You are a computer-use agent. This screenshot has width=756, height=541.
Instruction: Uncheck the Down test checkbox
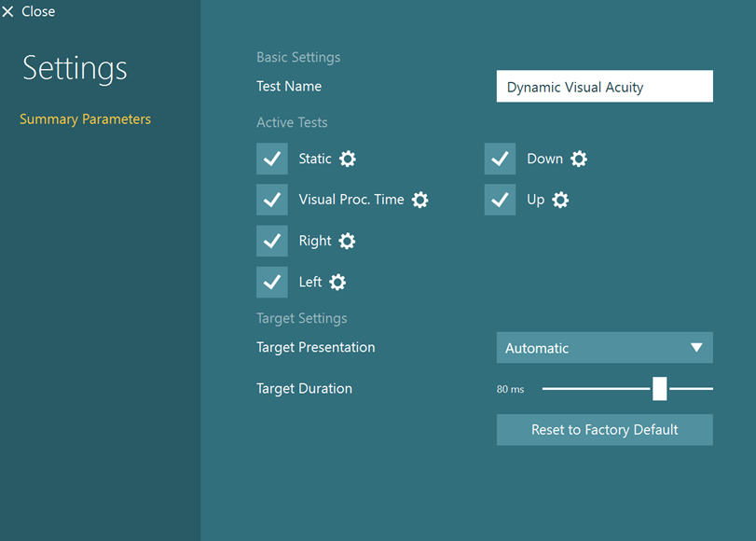tap(500, 159)
